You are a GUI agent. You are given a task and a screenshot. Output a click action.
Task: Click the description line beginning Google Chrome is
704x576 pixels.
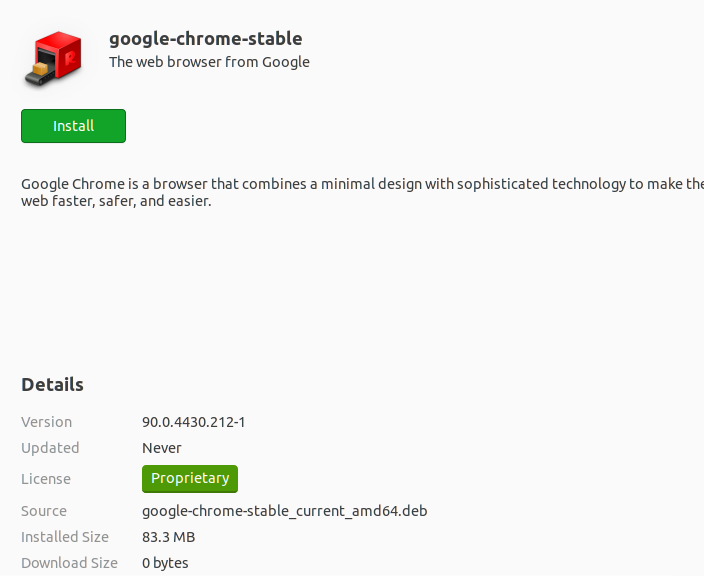point(362,184)
